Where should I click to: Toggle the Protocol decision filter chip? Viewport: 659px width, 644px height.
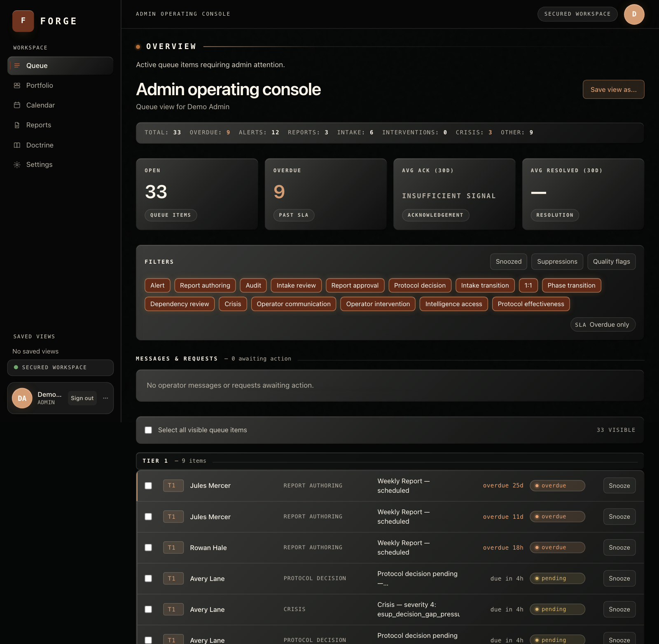pyautogui.click(x=420, y=286)
